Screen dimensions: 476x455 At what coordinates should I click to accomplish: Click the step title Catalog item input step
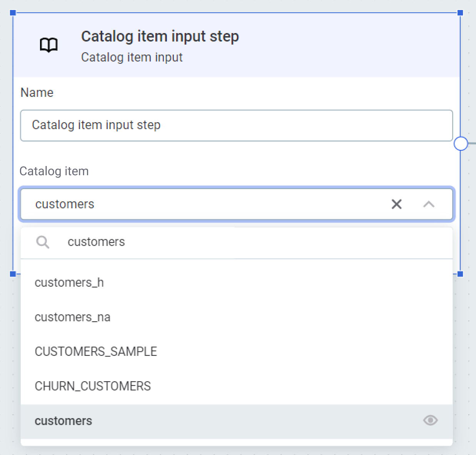[x=160, y=36]
